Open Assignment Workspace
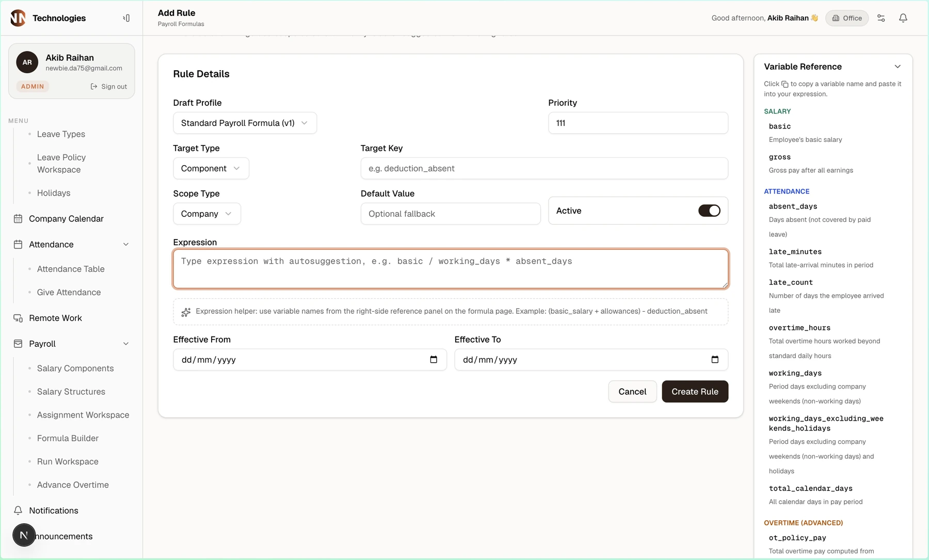This screenshot has height=560, width=929. coord(83,415)
